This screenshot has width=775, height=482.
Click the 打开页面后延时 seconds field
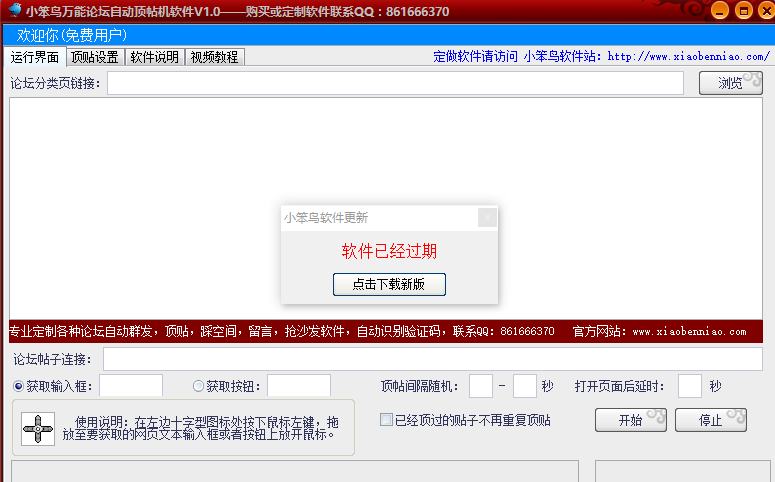click(690, 386)
